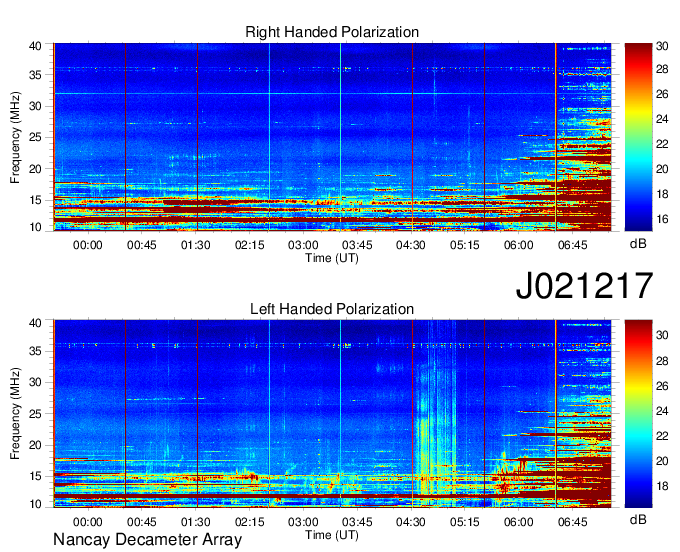Click the "03:45" time tick on the right-handed plot
Viewport: 680px width, 552px height.
357,245
